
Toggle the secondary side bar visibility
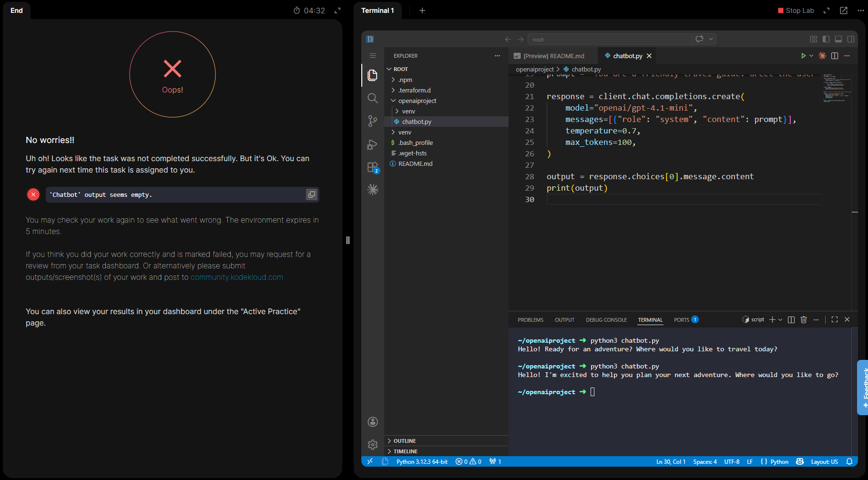(x=851, y=39)
